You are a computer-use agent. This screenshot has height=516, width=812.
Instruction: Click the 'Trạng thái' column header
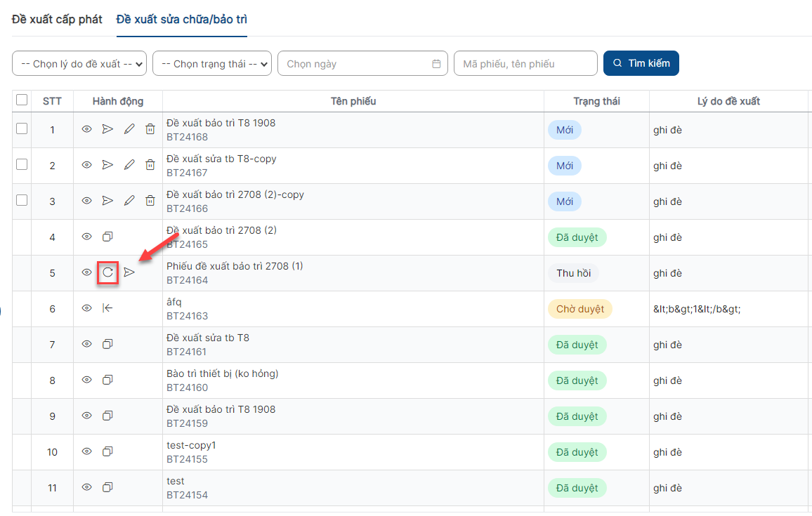pos(596,101)
